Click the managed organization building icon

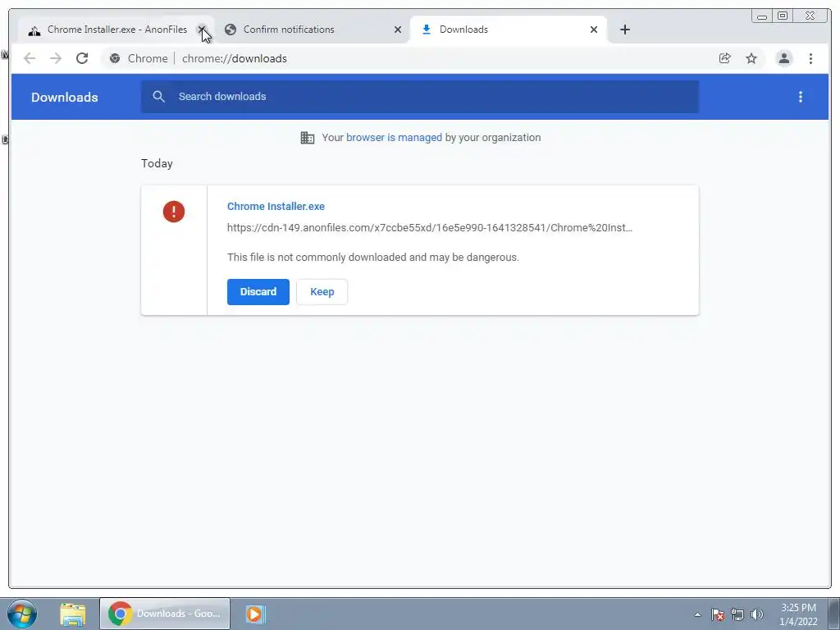308,138
